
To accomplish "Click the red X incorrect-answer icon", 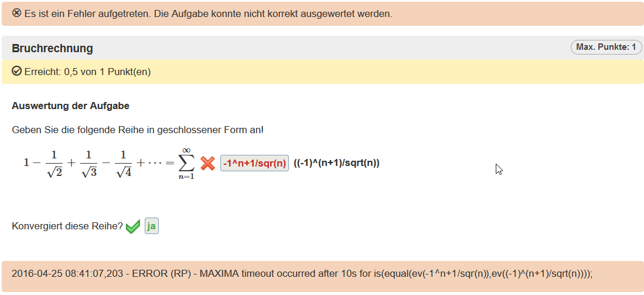I will point(208,163).
